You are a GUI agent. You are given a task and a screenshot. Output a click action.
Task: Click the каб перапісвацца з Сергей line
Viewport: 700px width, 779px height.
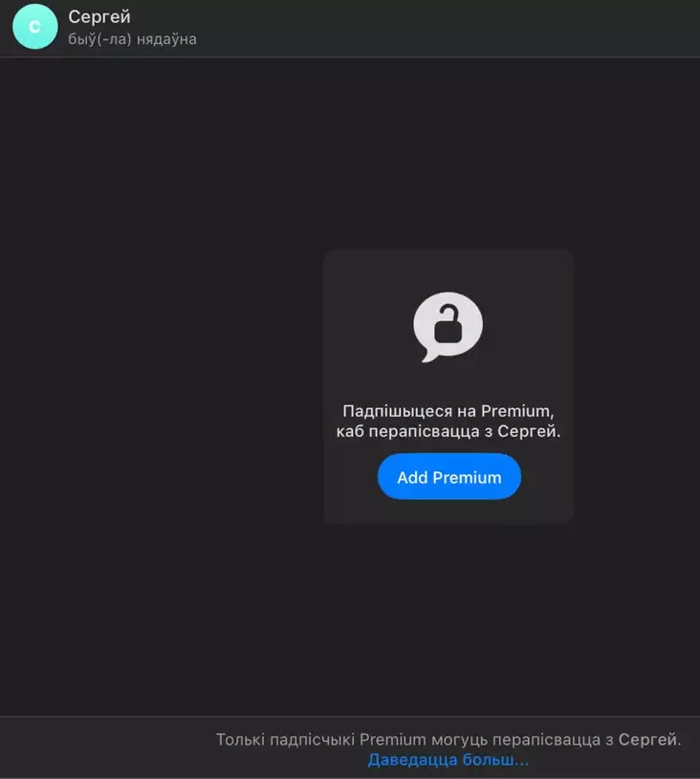coord(448,431)
